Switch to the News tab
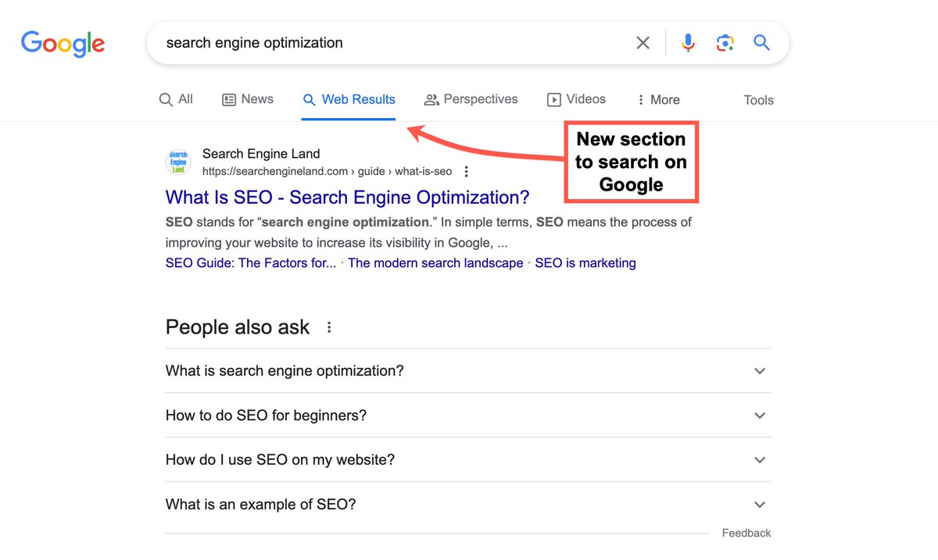Viewport: 938px width, 560px height. [x=248, y=99]
